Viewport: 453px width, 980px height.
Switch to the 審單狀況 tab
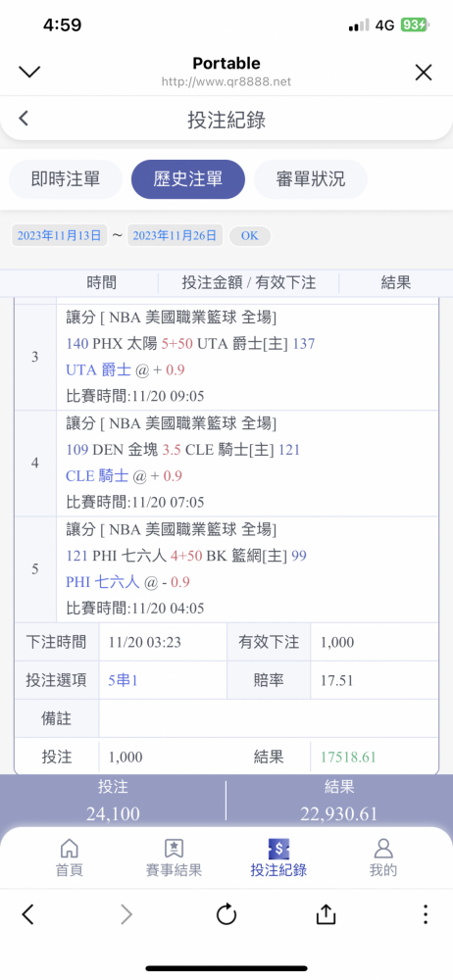click(311, 179)
